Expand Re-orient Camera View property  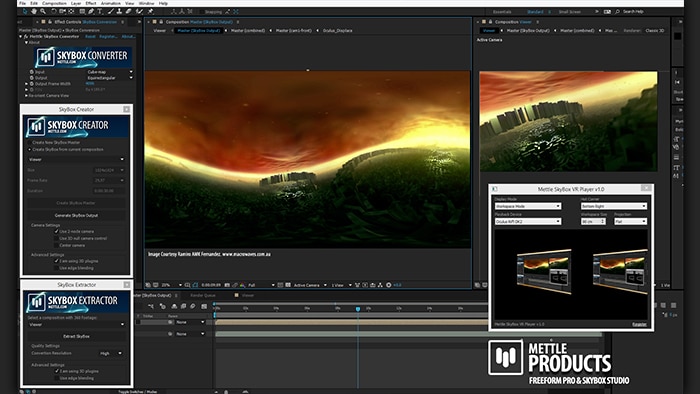click(26, 95)
